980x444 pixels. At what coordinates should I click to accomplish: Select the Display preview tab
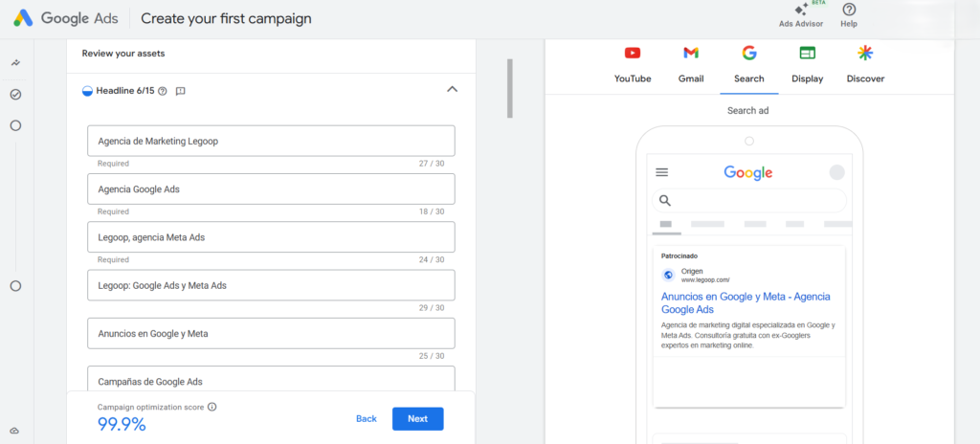click(807, 64)
